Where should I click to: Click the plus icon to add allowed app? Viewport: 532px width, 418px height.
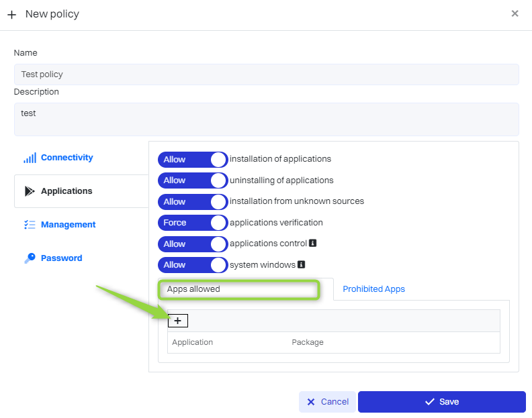177,321
